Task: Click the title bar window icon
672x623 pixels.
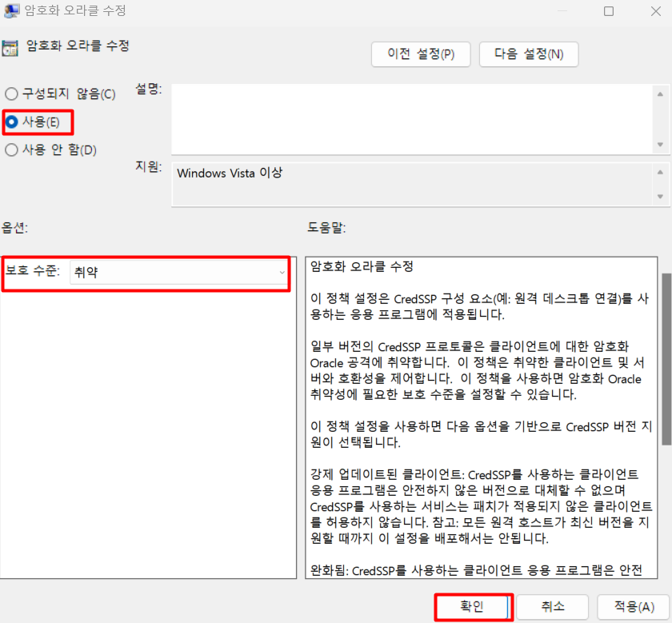Action: pos(11,10)
